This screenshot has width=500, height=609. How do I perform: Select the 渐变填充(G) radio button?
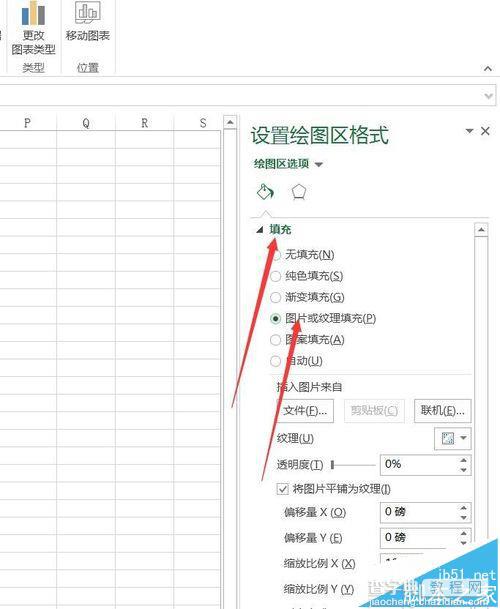point(275,298)
